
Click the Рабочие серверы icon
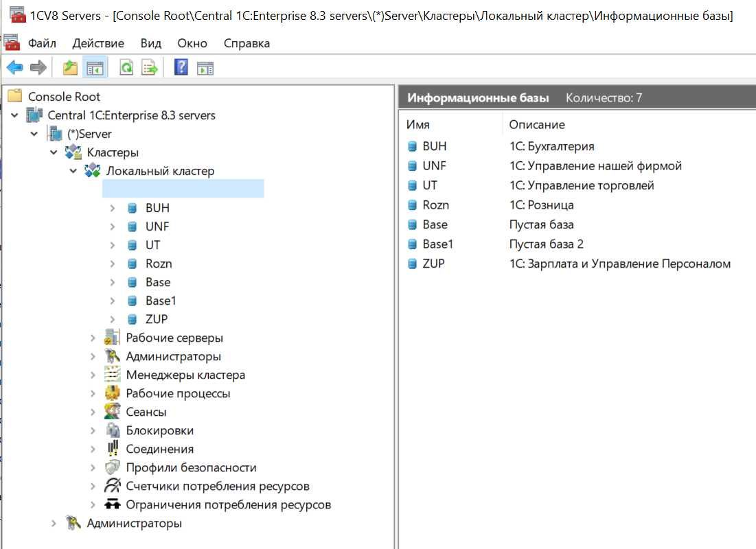[113, 338]
